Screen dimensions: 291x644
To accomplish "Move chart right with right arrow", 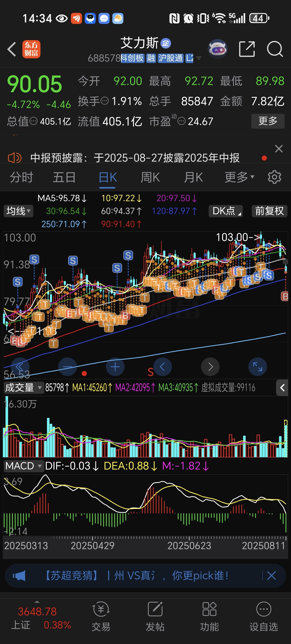I will (210, 367).
